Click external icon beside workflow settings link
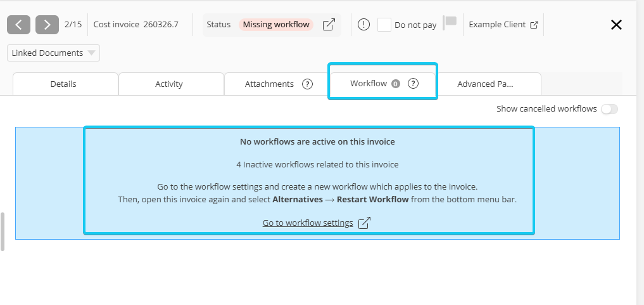Viewport: 644px width, 305px height. click(x=364, y=223)
